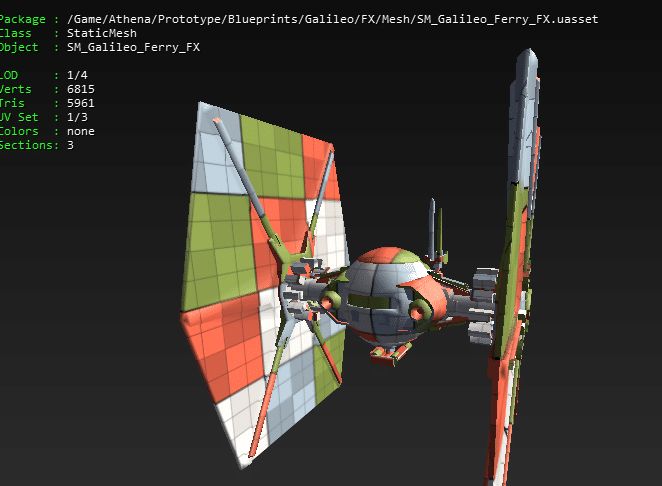Click the Tris count '5961'

point(81,103)
